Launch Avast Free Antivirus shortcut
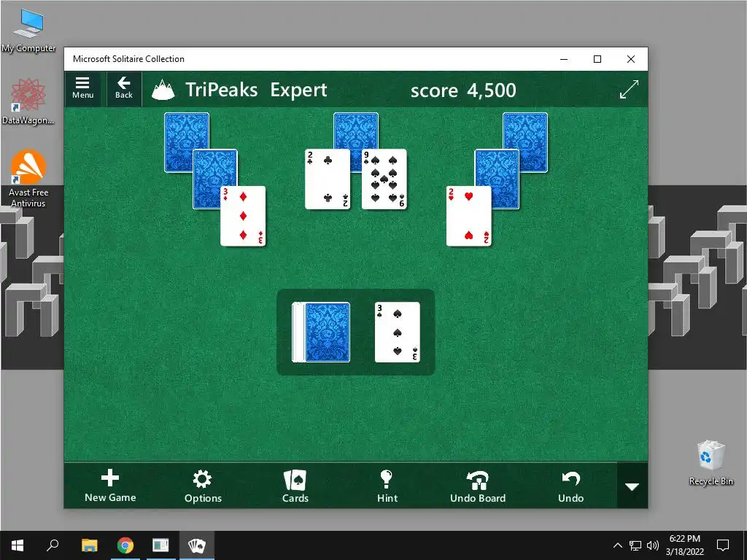Screen dimensions: 747x560 28,179
